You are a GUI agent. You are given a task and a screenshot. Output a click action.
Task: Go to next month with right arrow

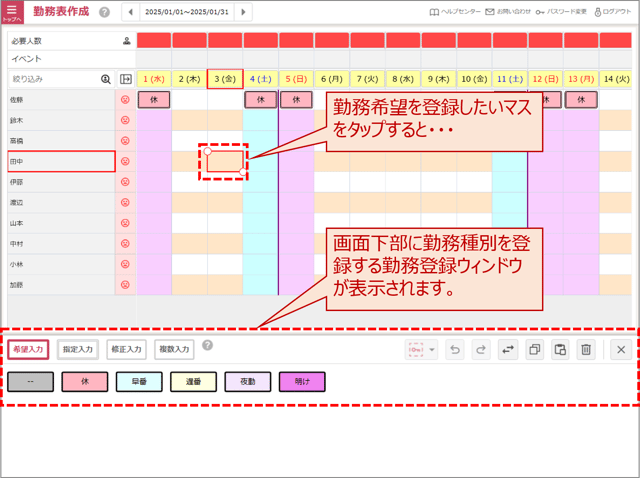pyautogui.click(x=243, y=12)
